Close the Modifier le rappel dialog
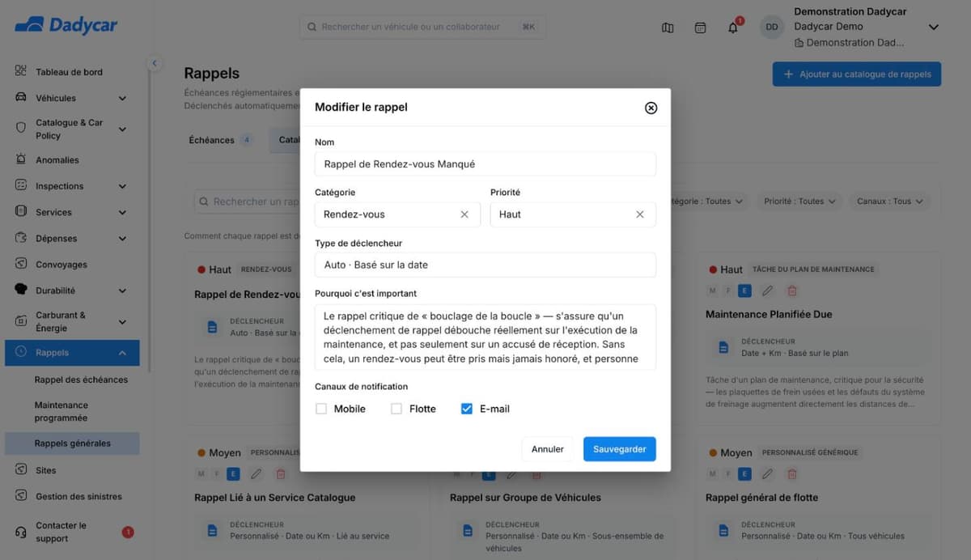Viewport: 971px width, 560px height. click(651, 108)
